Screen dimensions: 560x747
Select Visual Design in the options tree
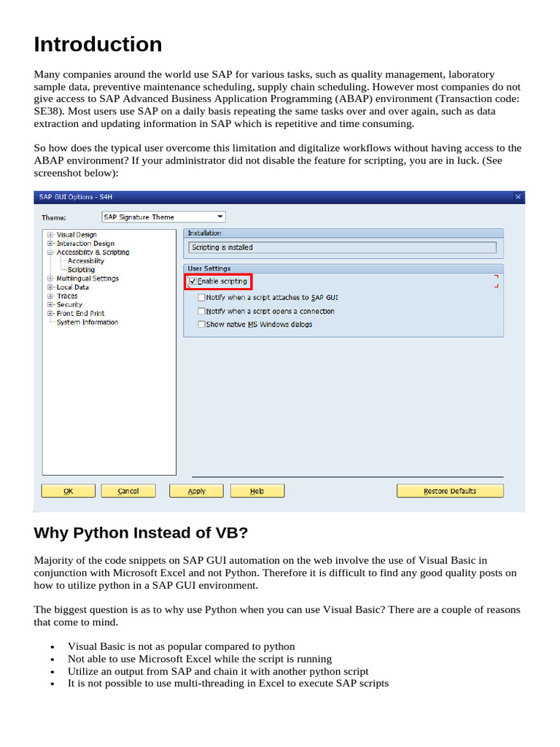[x=77, y=234]
